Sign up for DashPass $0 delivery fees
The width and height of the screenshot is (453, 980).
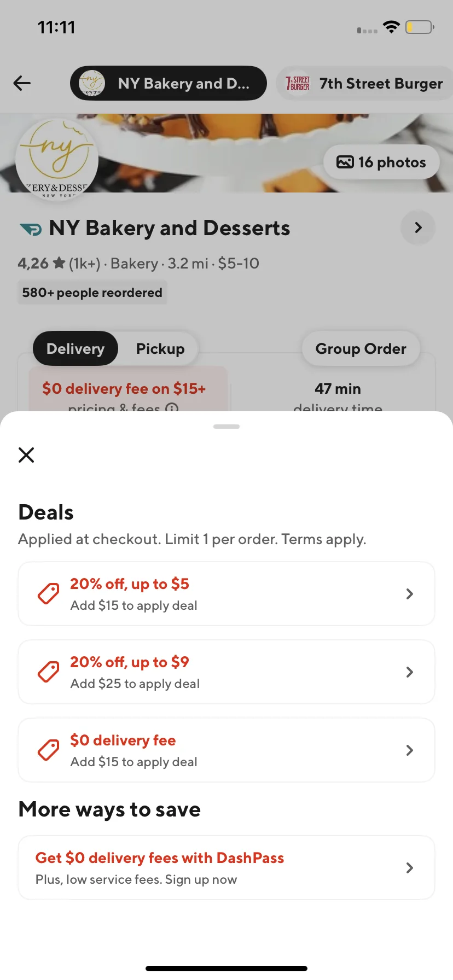pyautogui.click(x=226, y=867)
